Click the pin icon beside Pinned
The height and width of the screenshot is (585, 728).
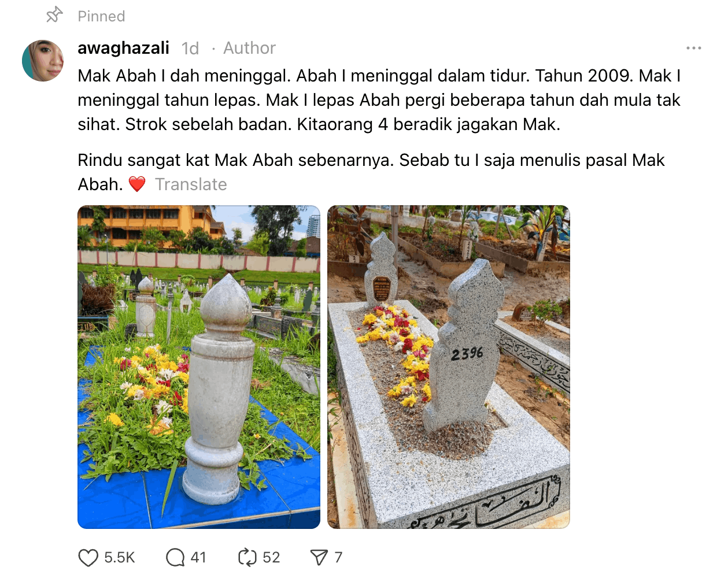pyautogui.click(x=54, y=15)
